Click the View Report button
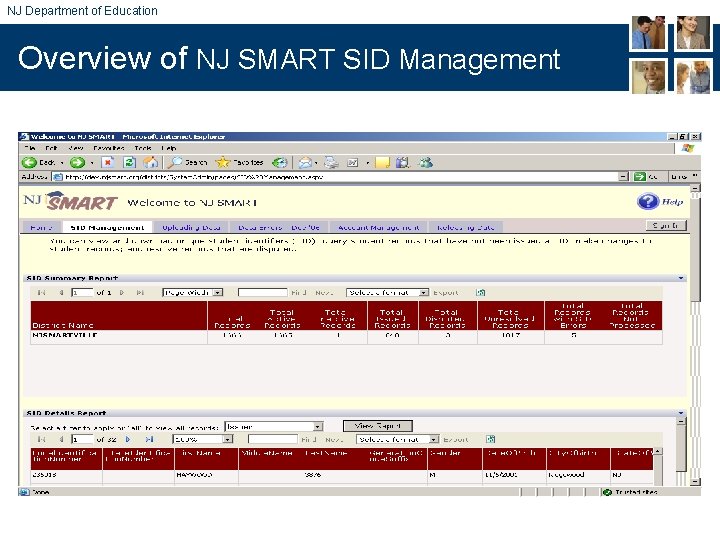 (377, 426)
